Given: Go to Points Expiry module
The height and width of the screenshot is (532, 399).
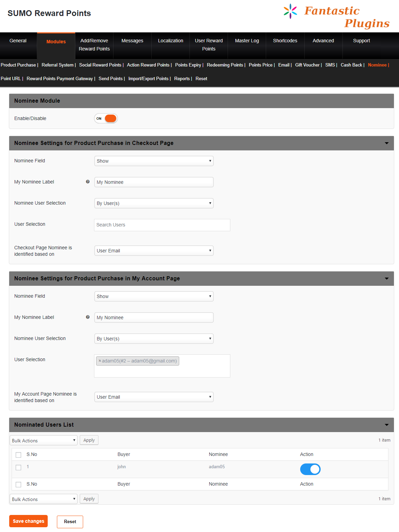Looking at the screenshot, I should click(x=188, y=65).
